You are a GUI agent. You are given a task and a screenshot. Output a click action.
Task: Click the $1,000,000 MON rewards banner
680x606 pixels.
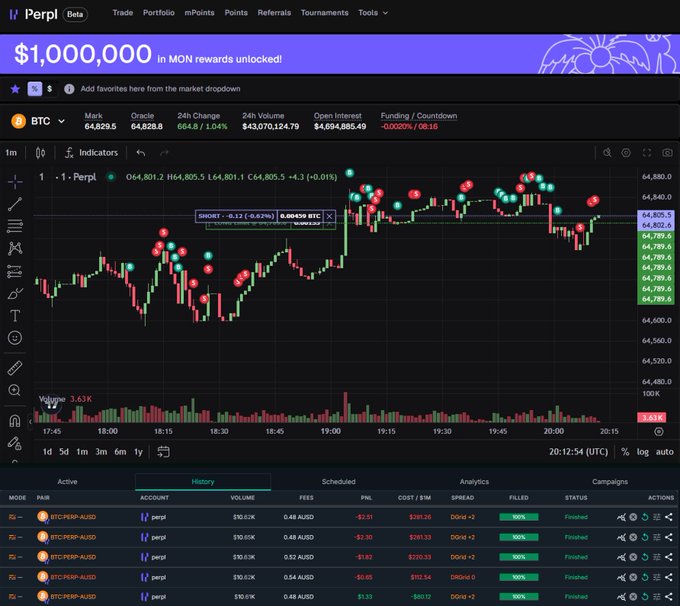340,54
